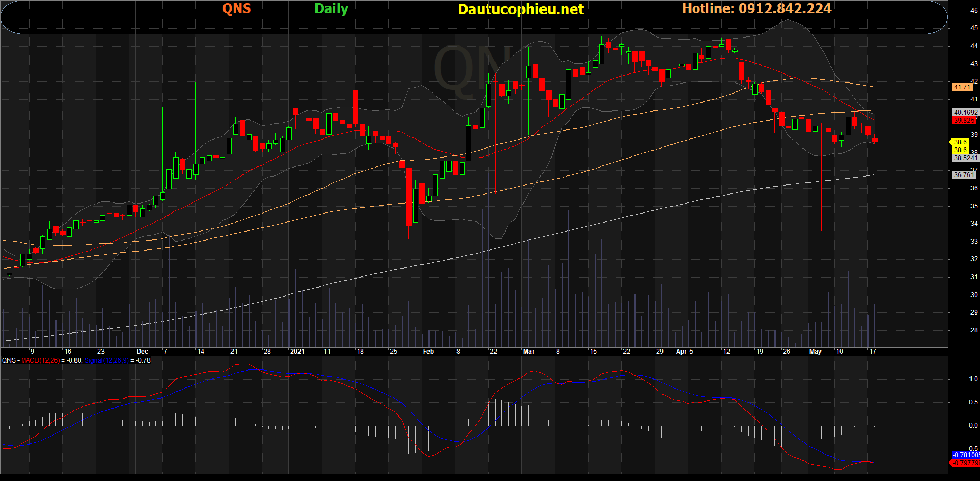Click the 32 level on price axis
The image size is (980, 481).
tap(974, 259)
